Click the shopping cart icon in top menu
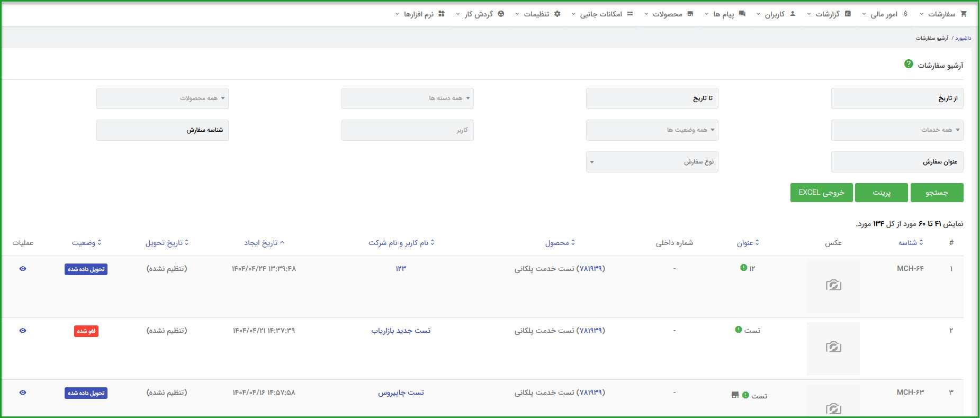Viewport: 980px width, 418px height. 963,14
